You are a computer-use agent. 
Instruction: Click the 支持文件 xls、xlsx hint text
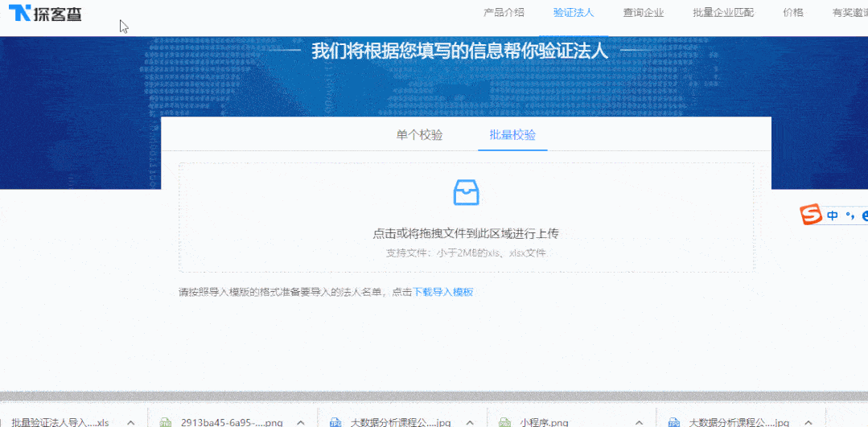pos(466,253)
